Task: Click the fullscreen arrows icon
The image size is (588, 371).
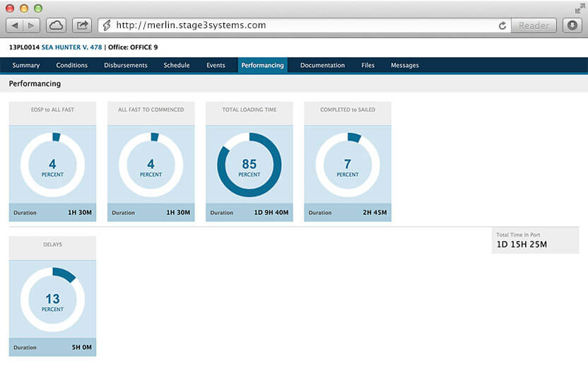Action: point(580,8)
